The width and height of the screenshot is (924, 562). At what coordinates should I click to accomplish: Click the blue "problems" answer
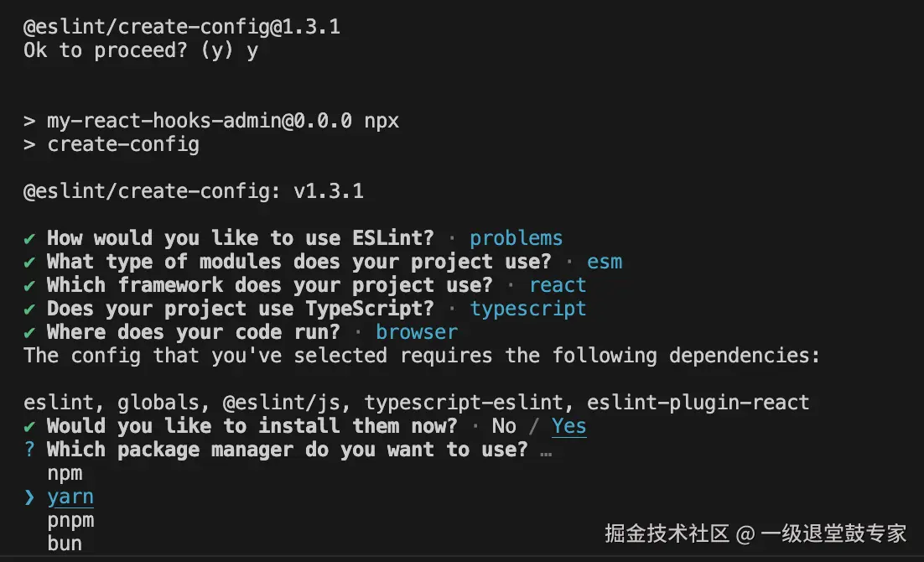point(516,238)
